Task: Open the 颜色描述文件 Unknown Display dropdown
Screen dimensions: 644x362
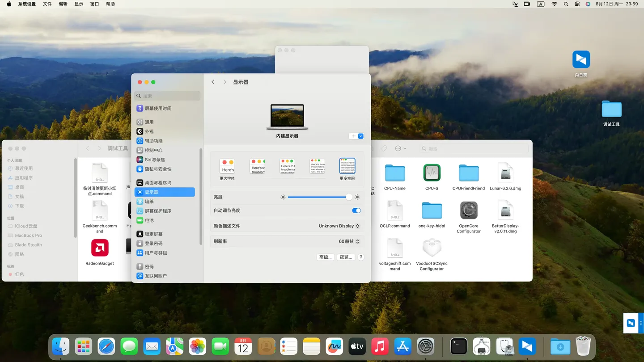Action: pos(339,226)
